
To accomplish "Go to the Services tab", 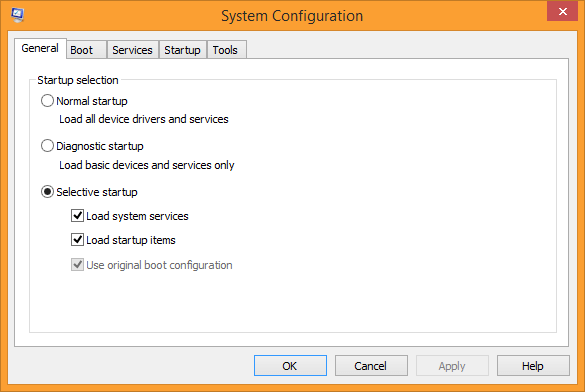I will [132, 50].
